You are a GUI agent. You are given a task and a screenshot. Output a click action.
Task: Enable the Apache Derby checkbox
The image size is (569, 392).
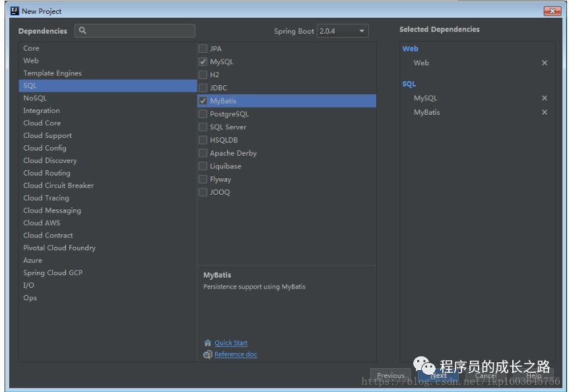click(x=203, y=153)
